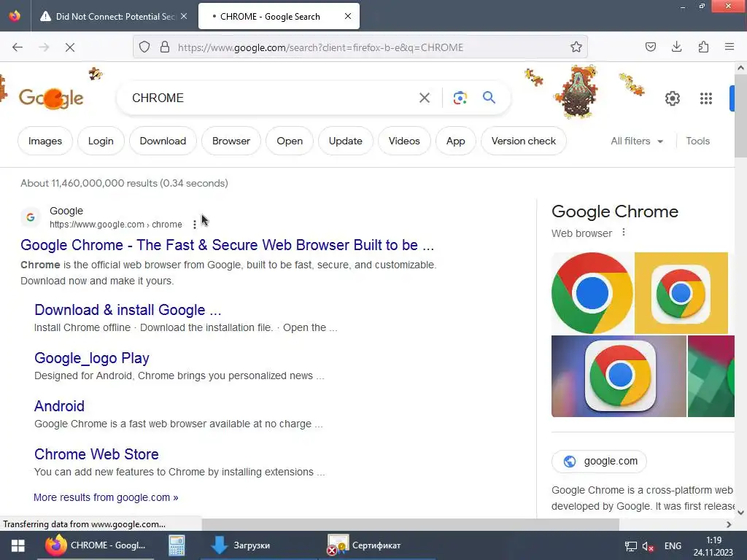
Task: Click Firefox icon in tab bar
Action: (x=15, y=16)
